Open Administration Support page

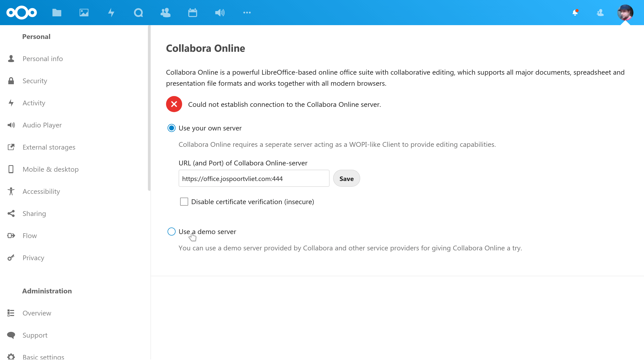pyautogui.click(x=35, y=335)
